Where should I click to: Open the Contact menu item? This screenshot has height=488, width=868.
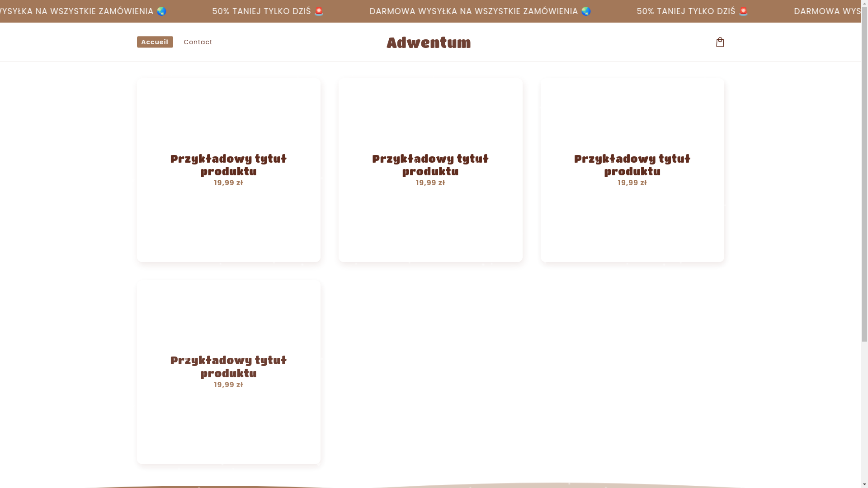[198, 42]
